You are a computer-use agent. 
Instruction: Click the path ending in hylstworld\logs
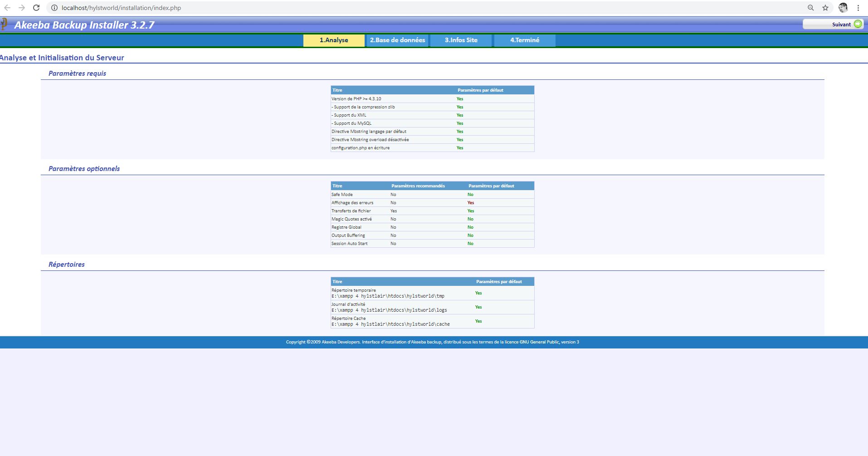click(389, 310)
